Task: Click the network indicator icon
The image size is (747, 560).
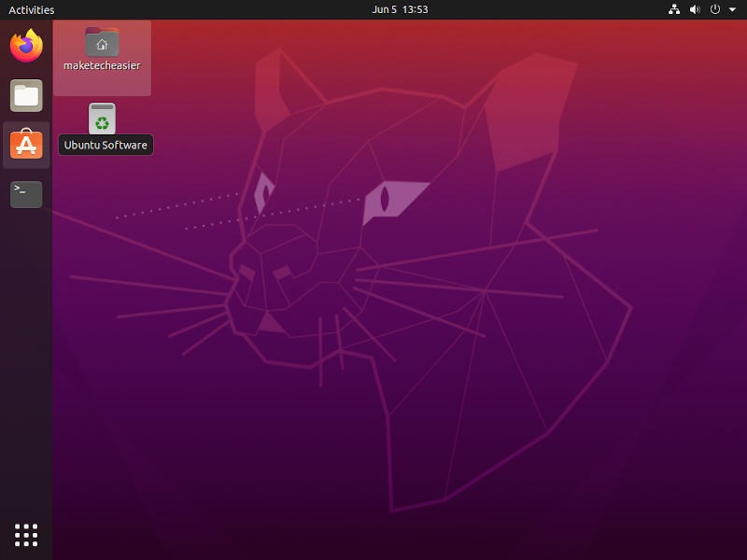Action: (674, 9)
